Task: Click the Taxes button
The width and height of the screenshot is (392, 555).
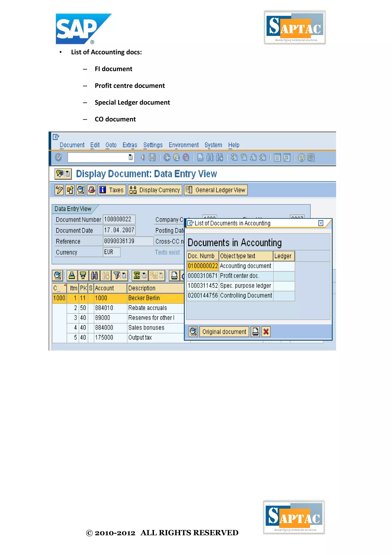Action: [112, 190]
